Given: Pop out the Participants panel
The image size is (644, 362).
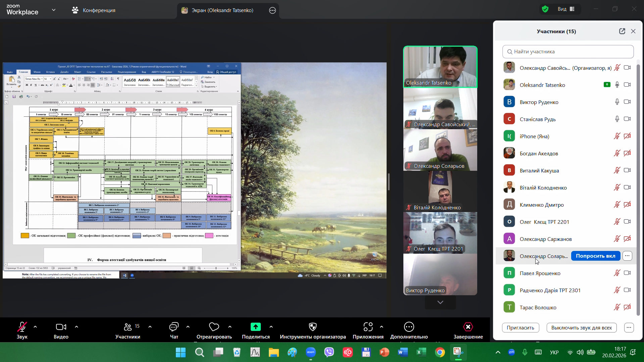Looking at the screenshot, I should [x=622, y=31].
